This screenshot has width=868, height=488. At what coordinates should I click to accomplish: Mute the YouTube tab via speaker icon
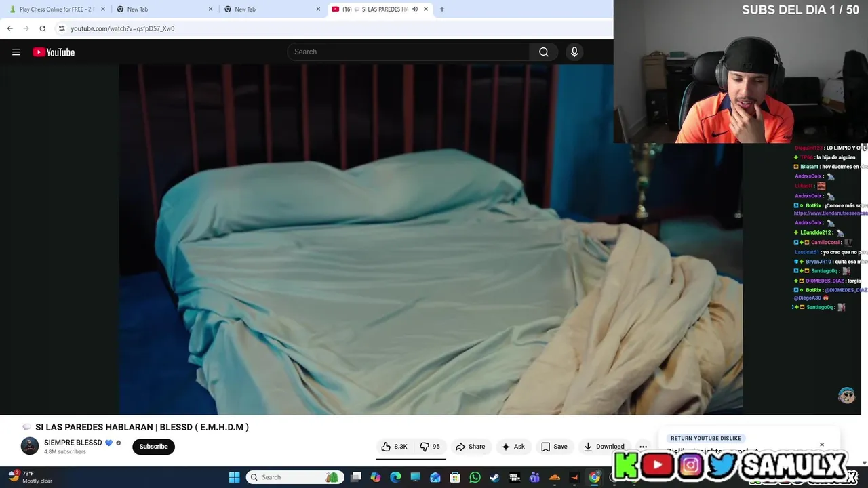click(414, 9)
